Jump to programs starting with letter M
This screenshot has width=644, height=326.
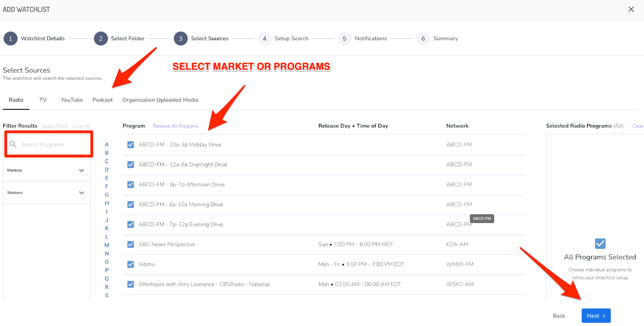107,245
